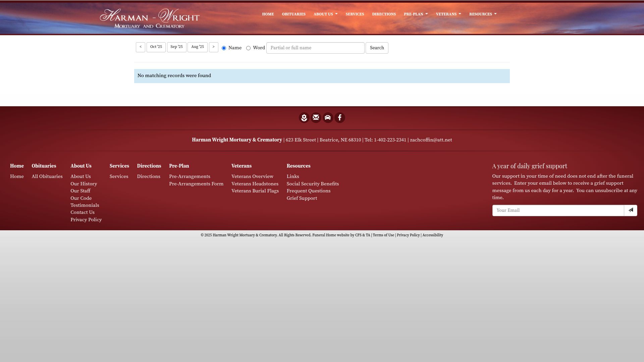The height and width of the screenshot is (362, 644).
Task: Click the paper plane icon to subscribe
Action: [x=631, y=210]
